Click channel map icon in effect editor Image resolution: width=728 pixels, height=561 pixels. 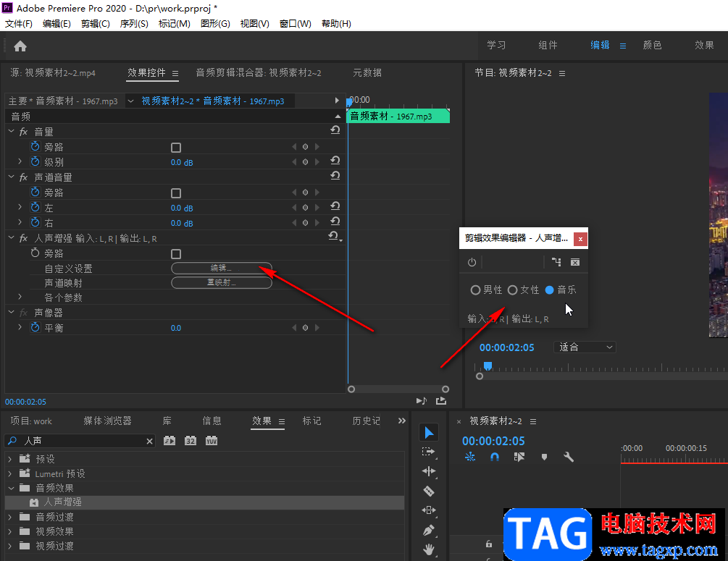click(556, 262)
